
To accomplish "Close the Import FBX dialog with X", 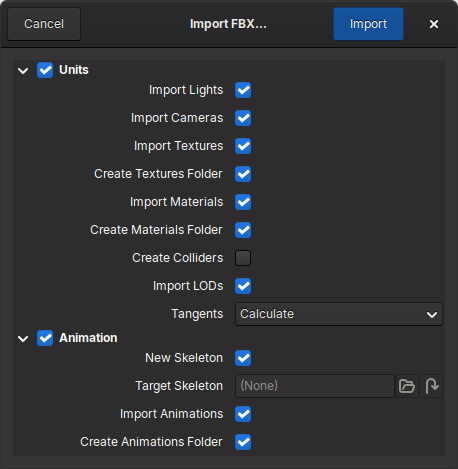I will pos(434,24).
